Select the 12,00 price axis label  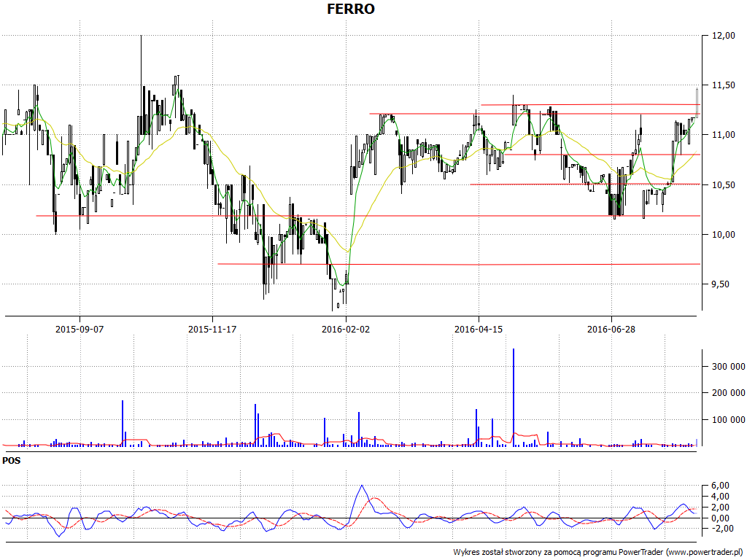coord(723,36)
